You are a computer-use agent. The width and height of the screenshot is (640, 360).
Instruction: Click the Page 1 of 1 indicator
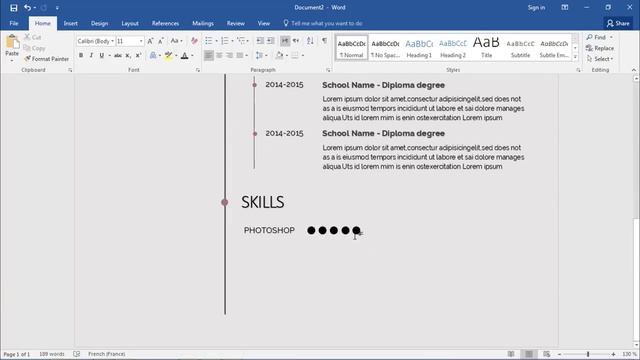tap(17, 354)
